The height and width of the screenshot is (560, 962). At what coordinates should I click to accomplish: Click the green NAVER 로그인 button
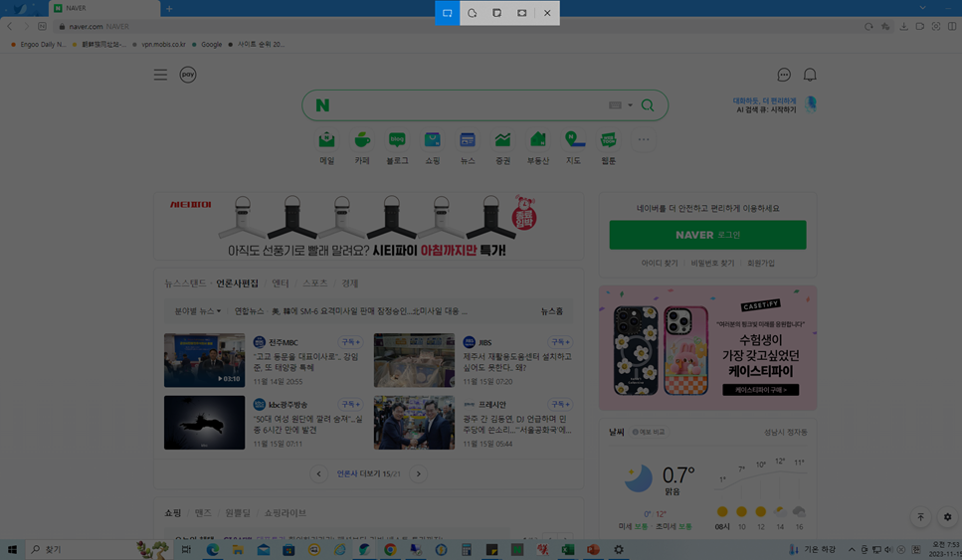[x=707, y=235]
